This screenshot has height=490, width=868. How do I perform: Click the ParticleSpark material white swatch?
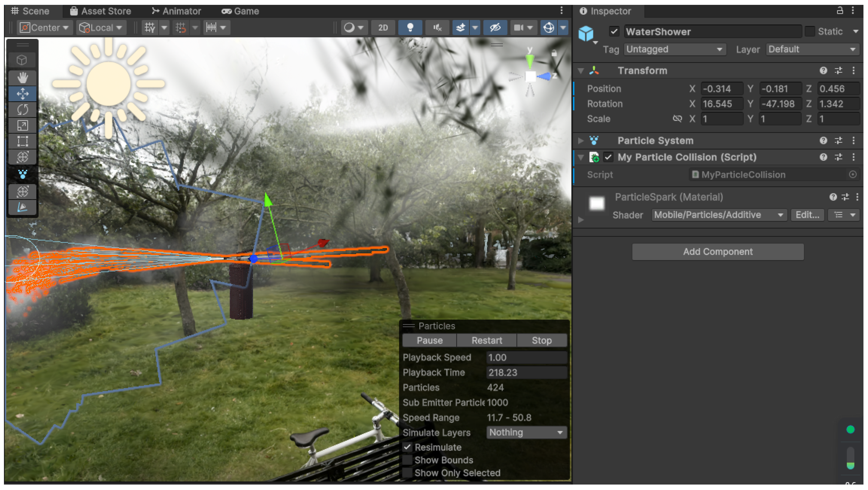596,204
